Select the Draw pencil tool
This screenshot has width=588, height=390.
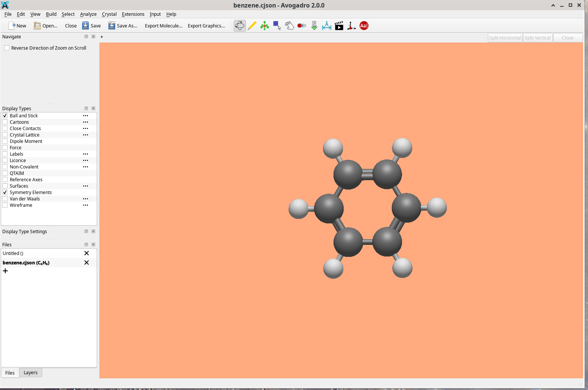252,26
